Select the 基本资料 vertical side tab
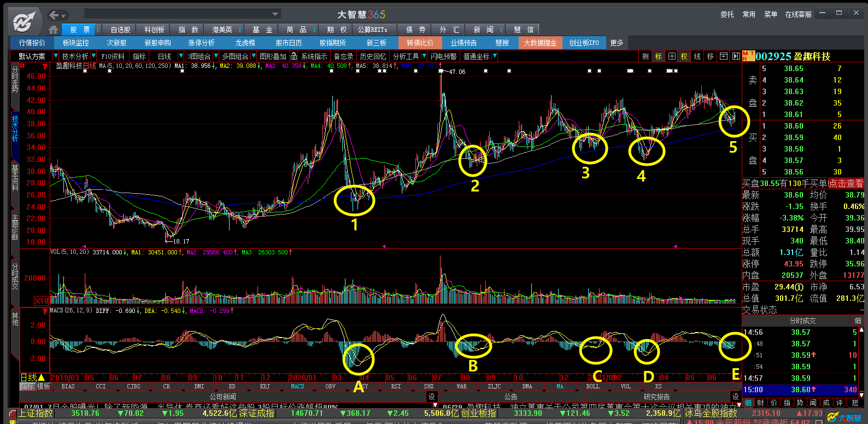868x424 pixels. tap(15, 178)
